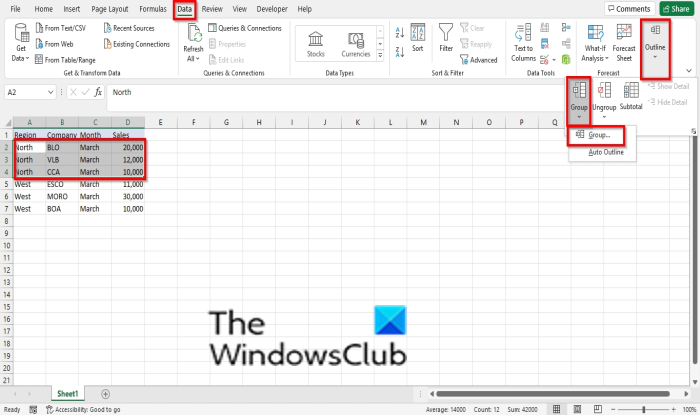
Task: Import data From Web
Action: pos(54,44)
